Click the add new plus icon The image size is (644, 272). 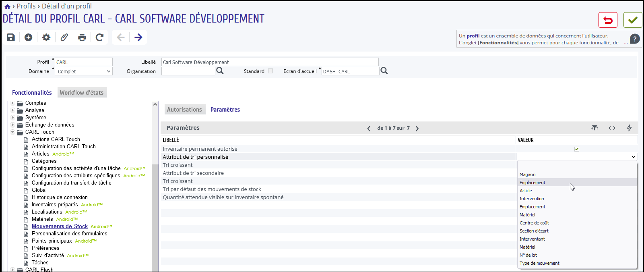coord(28,37)
